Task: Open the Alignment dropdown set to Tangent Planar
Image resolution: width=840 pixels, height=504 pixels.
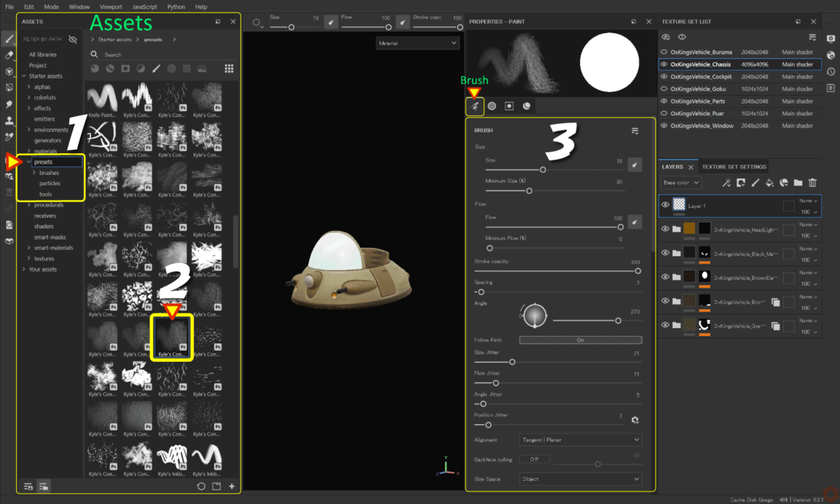Action: point(580,440)
